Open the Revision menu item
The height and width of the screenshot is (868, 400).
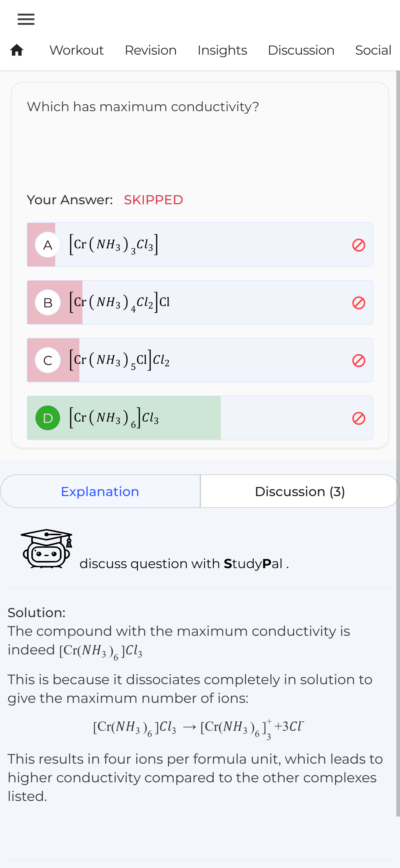(x=150, y=50)
